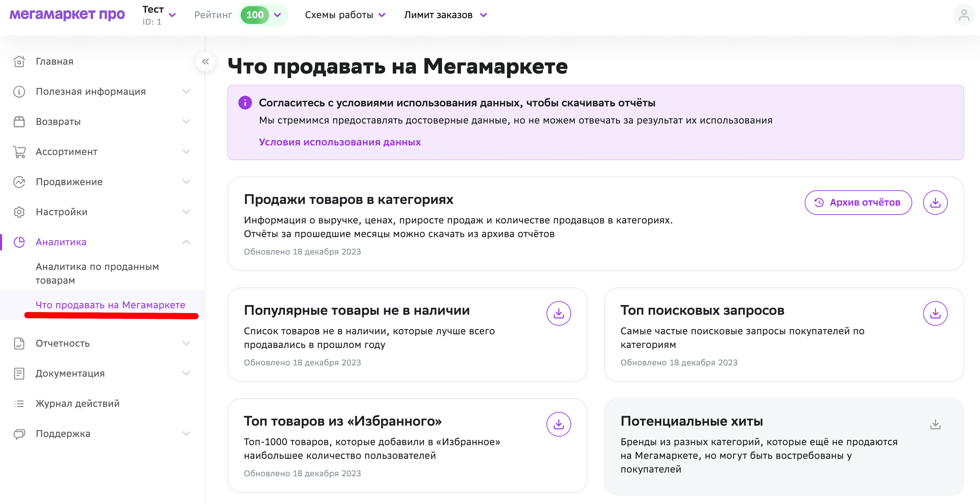
Task: Select Что продавать на Мегамаркете menu item
Action: click(x=110, y=305)
